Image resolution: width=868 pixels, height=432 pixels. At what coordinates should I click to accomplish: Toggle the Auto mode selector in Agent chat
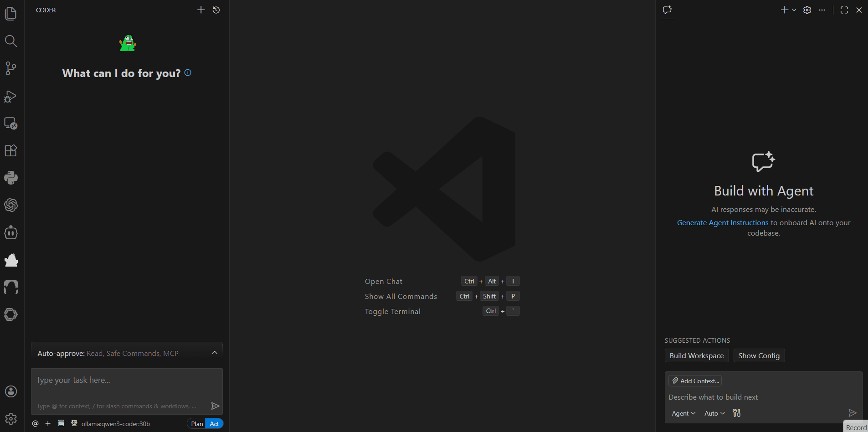[x=713, y=413]
